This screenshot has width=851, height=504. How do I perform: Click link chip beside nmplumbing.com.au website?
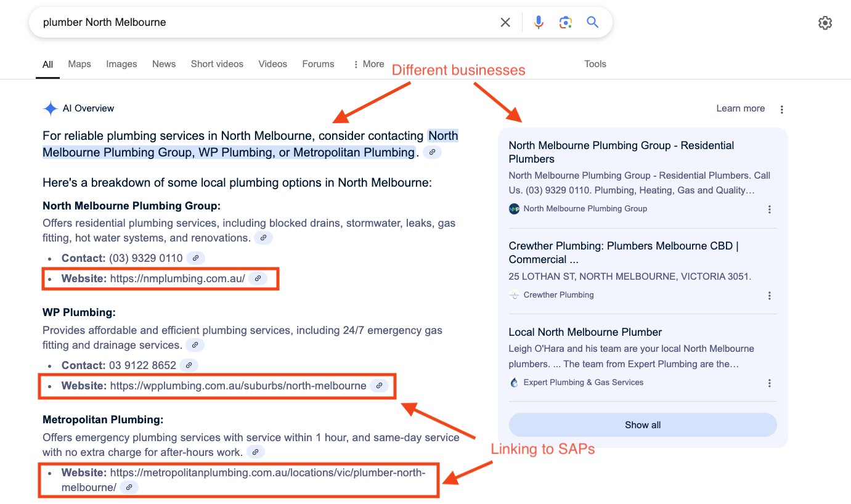point(258,278)
